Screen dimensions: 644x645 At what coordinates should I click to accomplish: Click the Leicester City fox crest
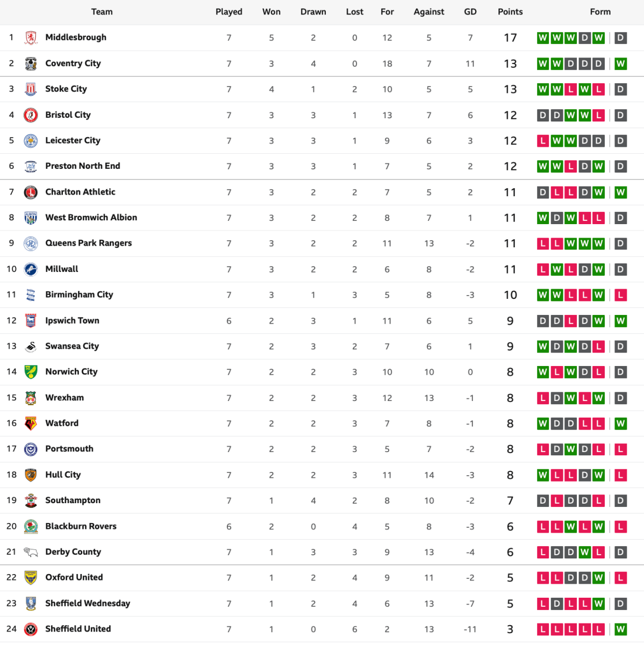pos(31,141)
